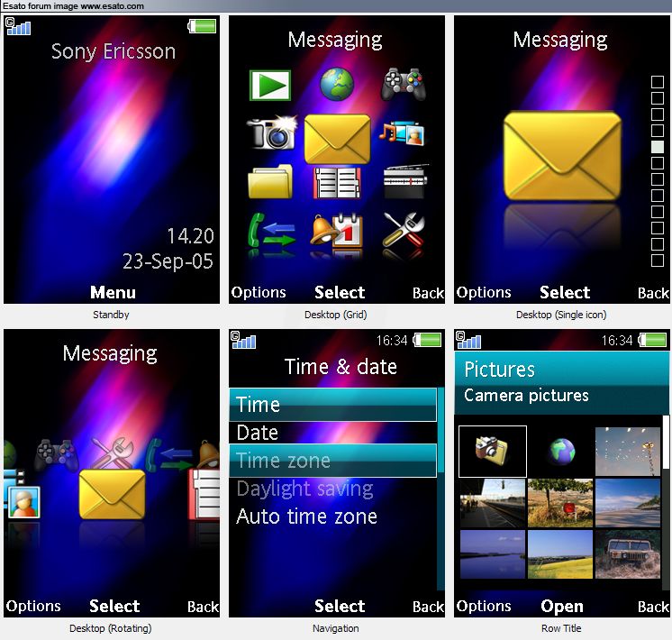Pick the game controller in the Rotating desktop
672x640 pixels.
(56, 456)
